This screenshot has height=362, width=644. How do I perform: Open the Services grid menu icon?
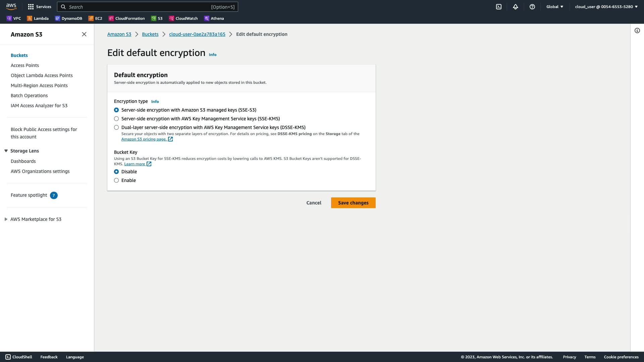coord(31,7)
